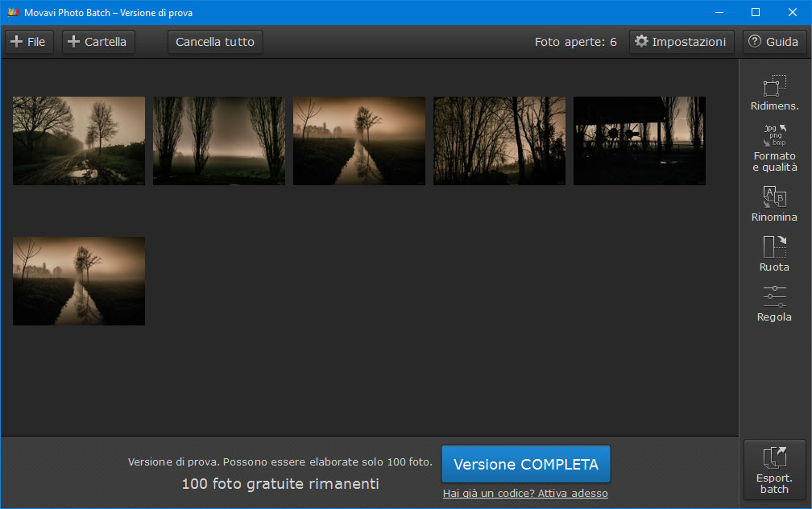
Task: Open Impostazioni settings with gear icon
Action: [x=681, y=42]
